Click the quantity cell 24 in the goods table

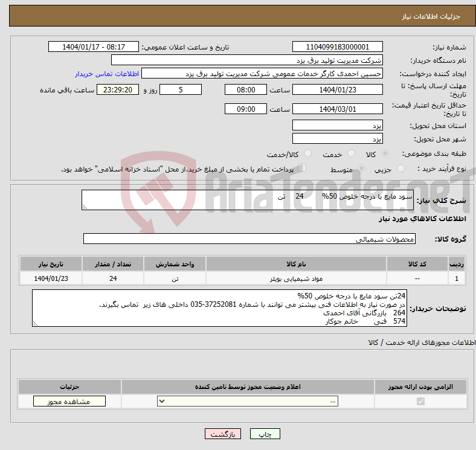tap(112, 278)
